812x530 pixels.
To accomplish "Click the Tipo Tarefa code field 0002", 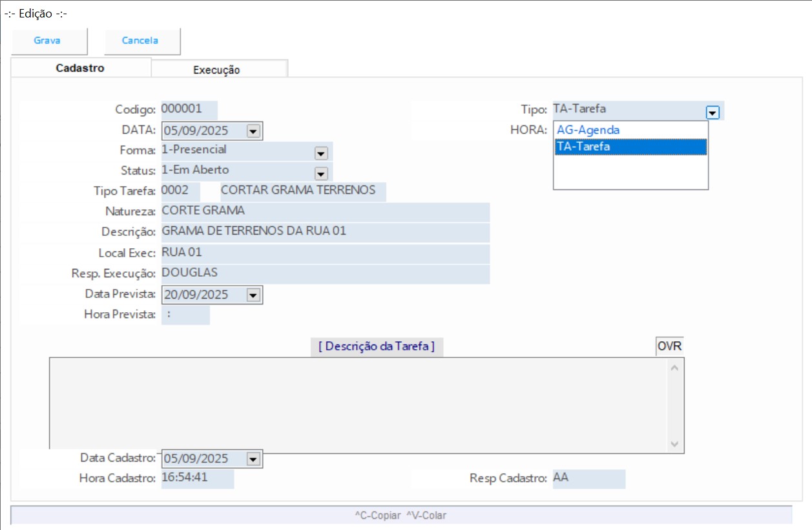I will (180, 191).
